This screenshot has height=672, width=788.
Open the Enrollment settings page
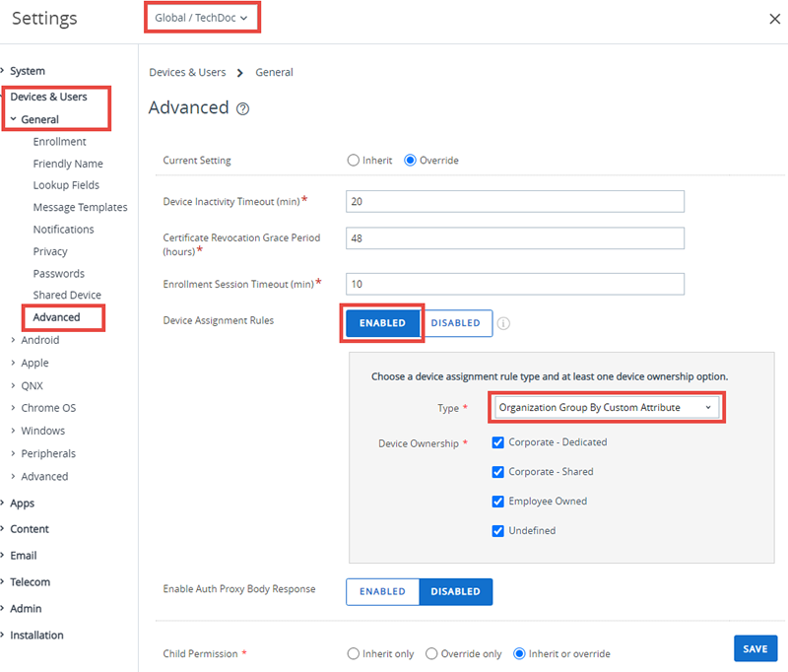click(x=59, y=142)
